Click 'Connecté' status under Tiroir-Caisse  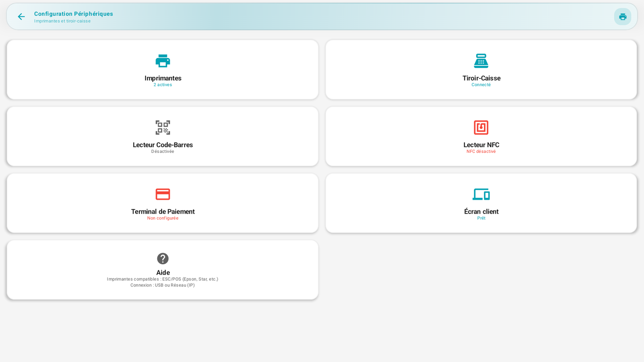click(x=481, y=85)
